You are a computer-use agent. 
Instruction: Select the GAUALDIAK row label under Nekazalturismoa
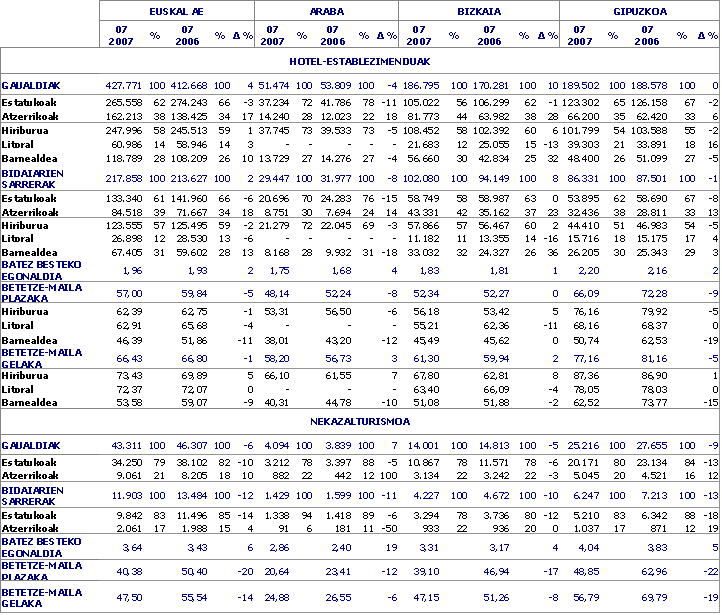point(31,443)
